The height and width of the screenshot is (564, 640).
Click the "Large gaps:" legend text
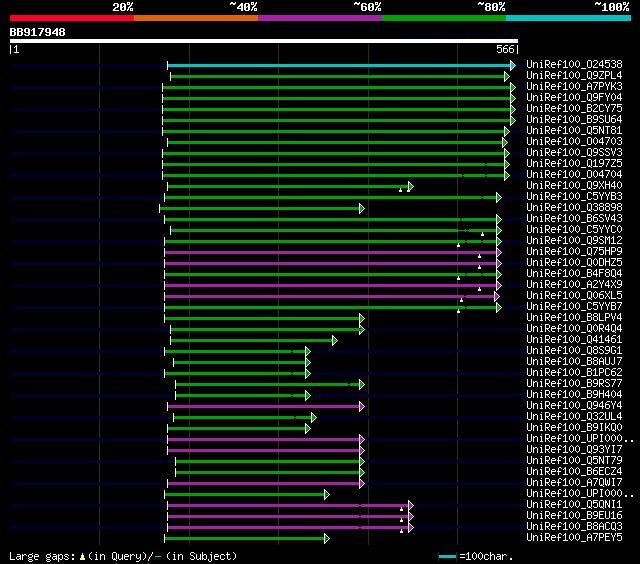coord(42,557)
